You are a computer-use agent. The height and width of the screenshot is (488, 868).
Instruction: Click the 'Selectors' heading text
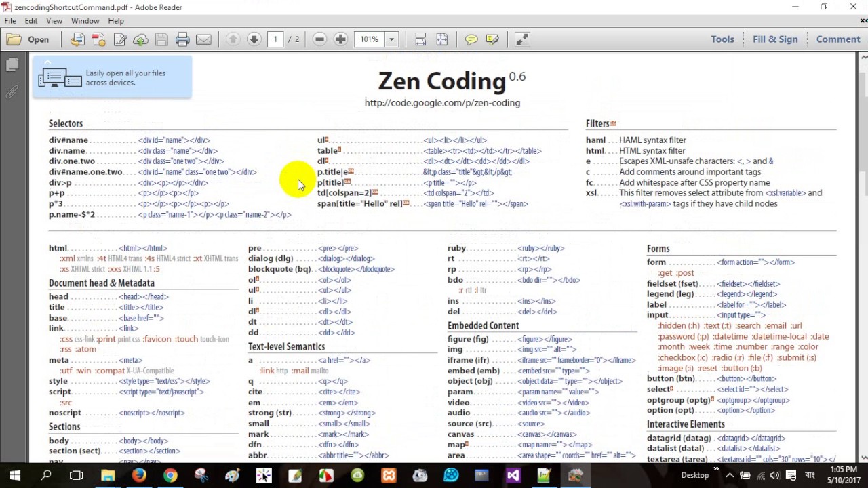(x=66, y=123)
